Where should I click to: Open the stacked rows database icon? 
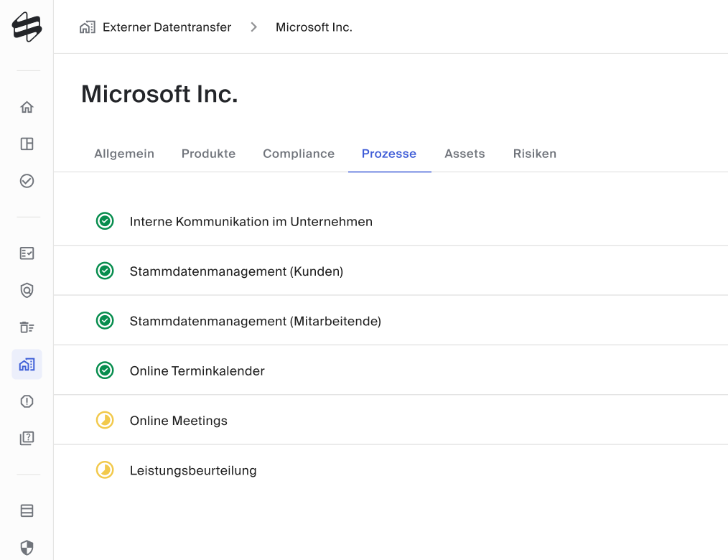pyautogui.click(x=27, y=510)
